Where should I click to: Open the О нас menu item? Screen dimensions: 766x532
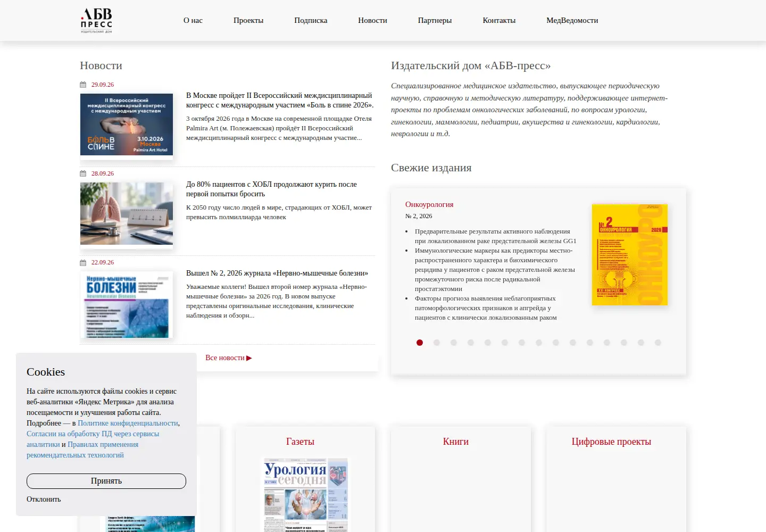193,20
